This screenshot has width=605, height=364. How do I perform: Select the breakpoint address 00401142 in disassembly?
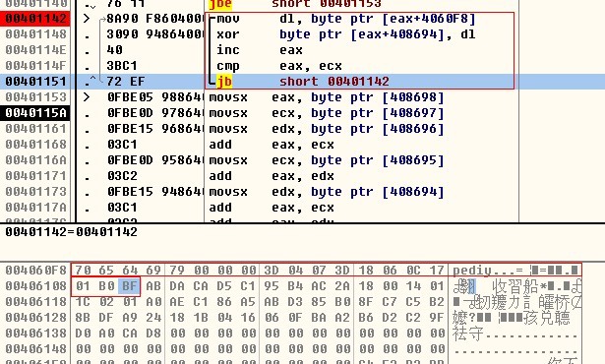click(35, 19)
